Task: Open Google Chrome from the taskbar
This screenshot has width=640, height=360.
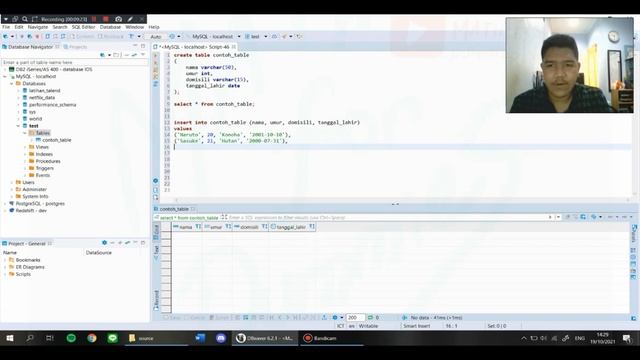Action: point(92,338)
